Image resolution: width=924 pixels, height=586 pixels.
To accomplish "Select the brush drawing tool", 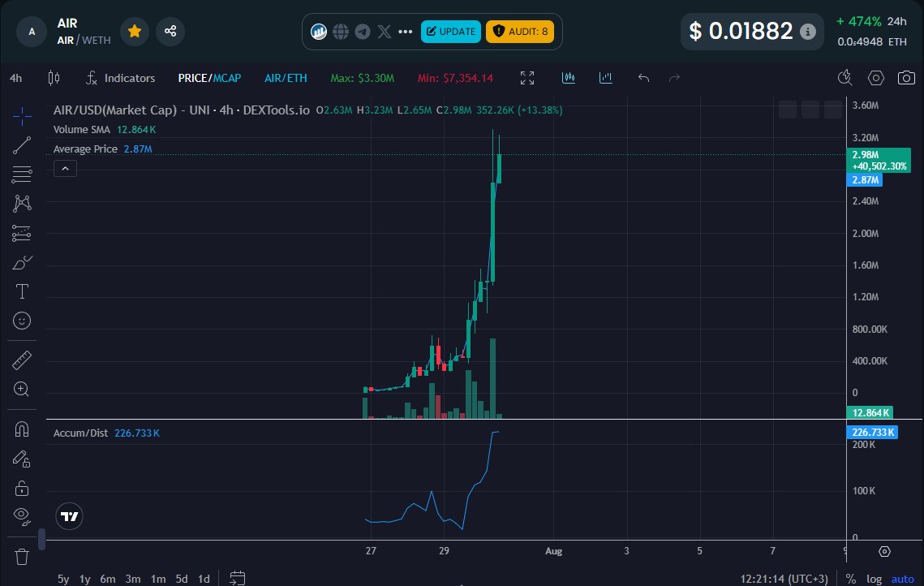I will coord(22,262).
